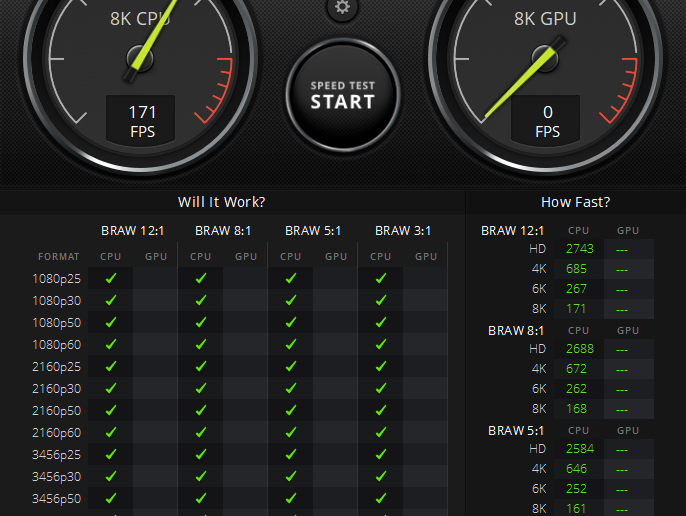Click the 1080p50 BRAW 3:1 CPU checkmark

(x=381, y=323)
